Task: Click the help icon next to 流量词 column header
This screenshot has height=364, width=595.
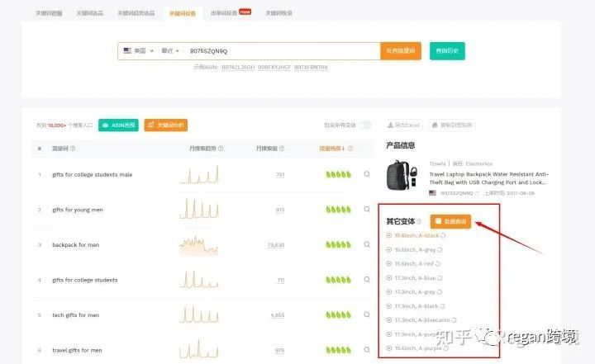Action: tap(73, 149)
